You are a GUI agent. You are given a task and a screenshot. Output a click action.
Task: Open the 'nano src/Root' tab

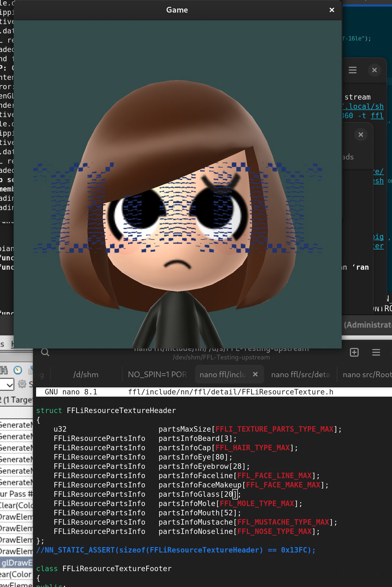click(x=367, y=374)
